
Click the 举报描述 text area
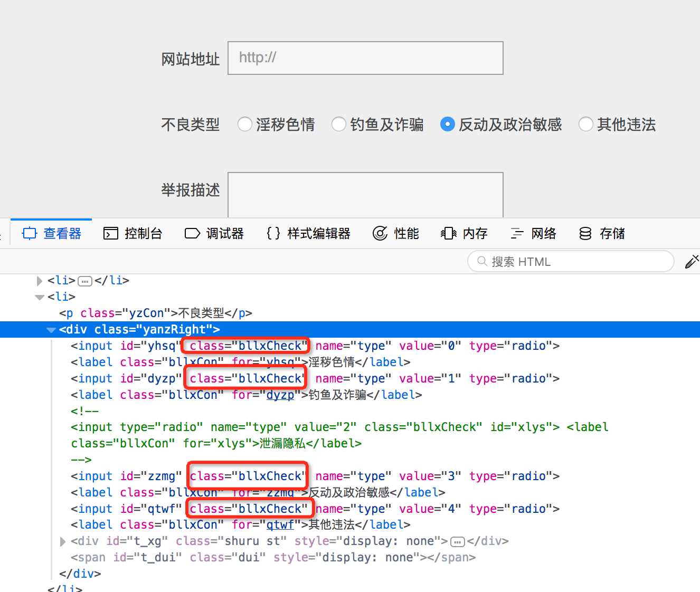pos(365,195)
